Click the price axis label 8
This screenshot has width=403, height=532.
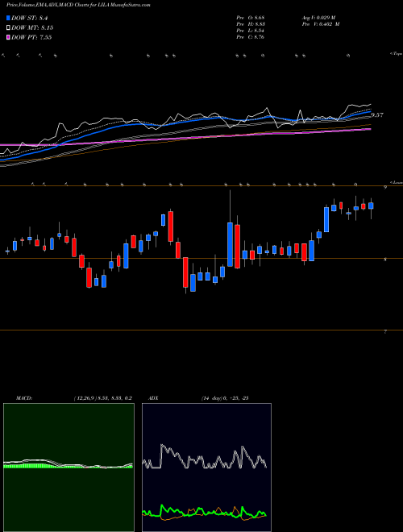click(385, 260)
